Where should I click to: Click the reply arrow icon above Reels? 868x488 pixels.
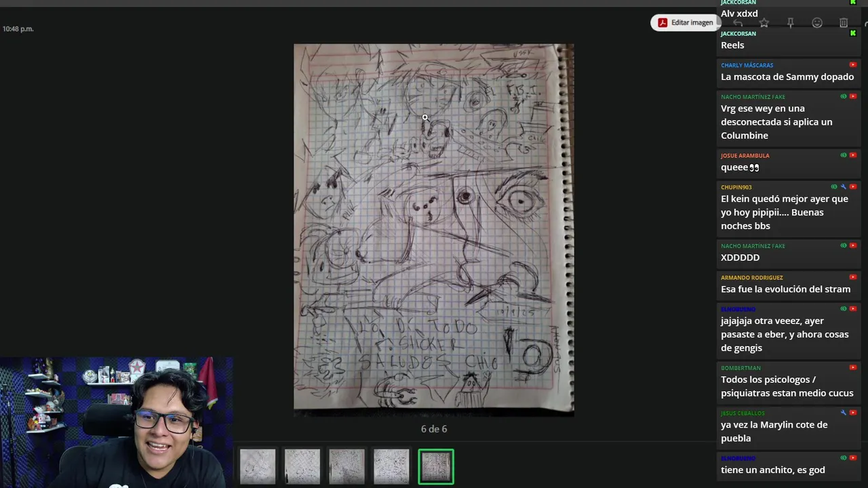(x=738, y=23)
